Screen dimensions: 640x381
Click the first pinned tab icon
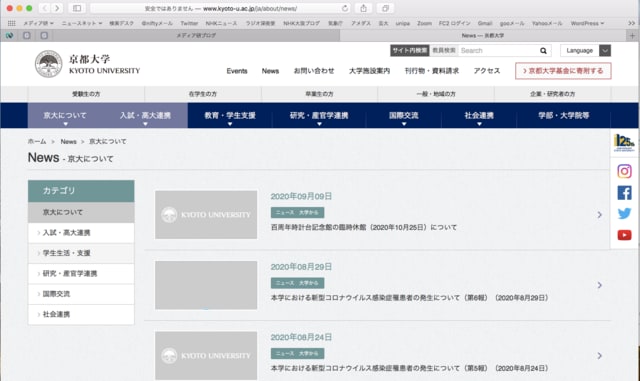9,36
